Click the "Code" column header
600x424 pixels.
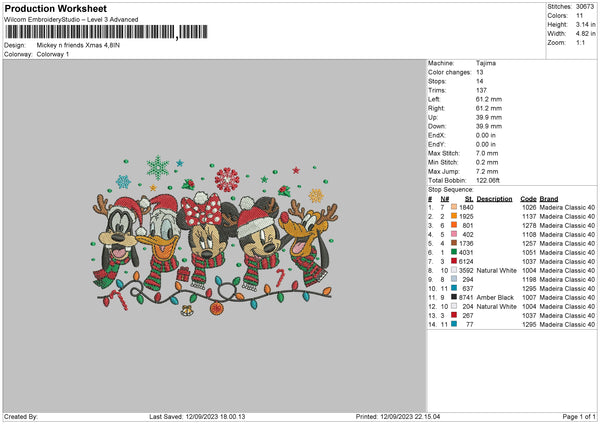[x=528, y=199]
